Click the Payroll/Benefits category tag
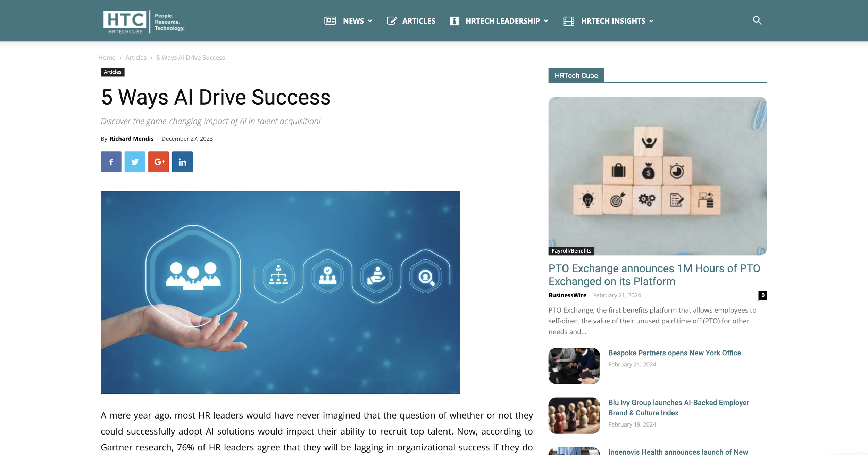Screen dimensions: 868x455 [x=571, y=251]
